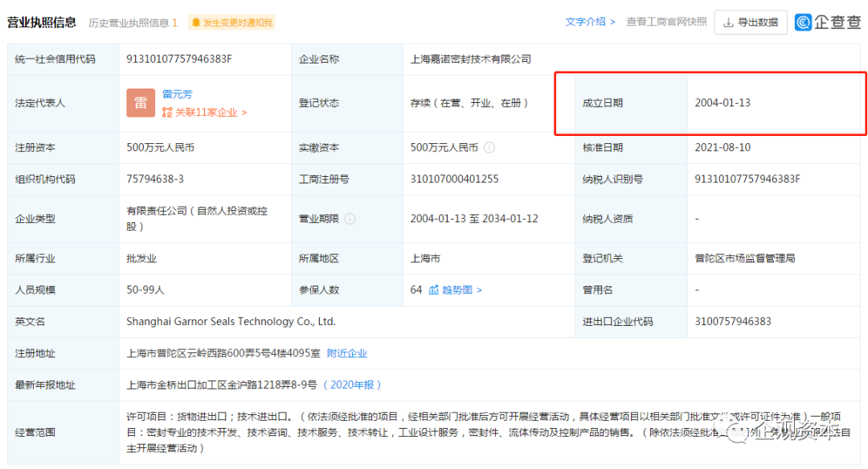The width and height of the screenshot is (868, 469).
Task: Open the 2020年报 link
Action: 352,385
